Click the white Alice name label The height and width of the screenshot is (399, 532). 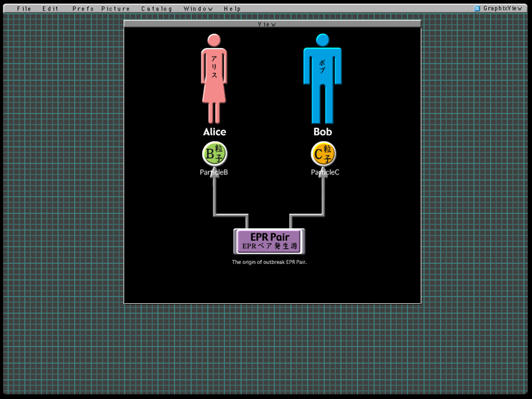[x=214, y=132]
